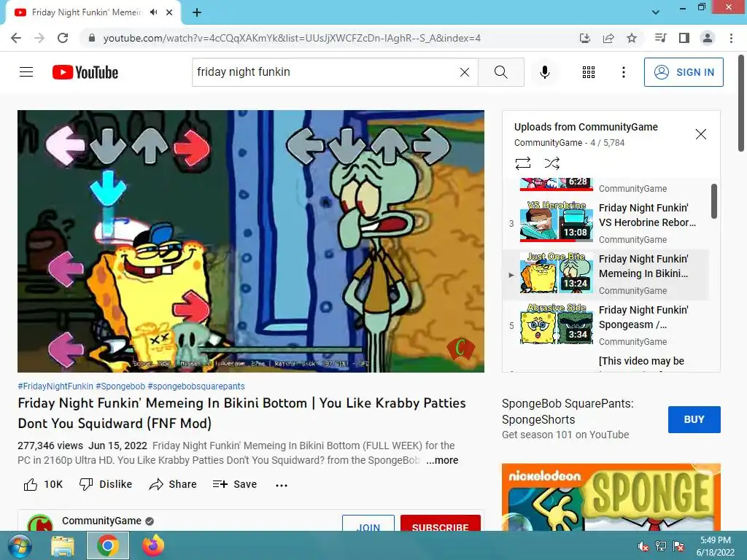Screen dimensions: 747x560
Task: Open Chrome's three-dot menu
Action: (731, 38)
